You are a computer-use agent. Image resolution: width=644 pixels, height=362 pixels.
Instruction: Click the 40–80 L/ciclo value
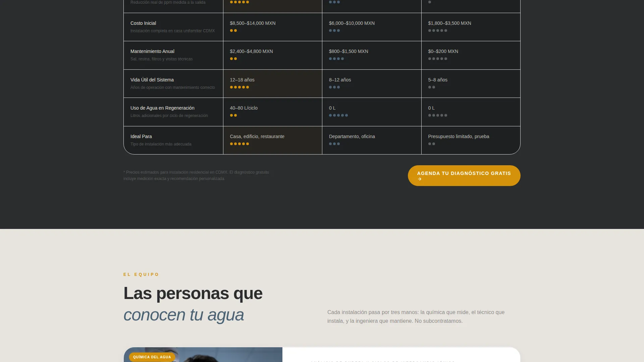coord(244,108)
